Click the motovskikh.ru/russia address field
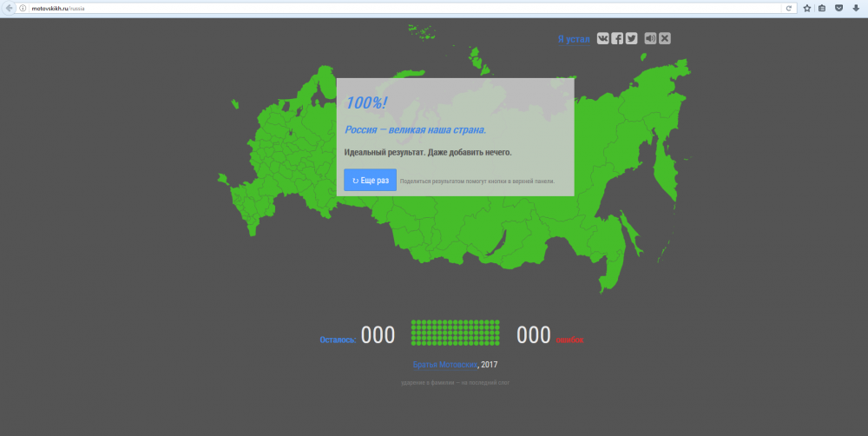868x436 pixels. (404, 9)
